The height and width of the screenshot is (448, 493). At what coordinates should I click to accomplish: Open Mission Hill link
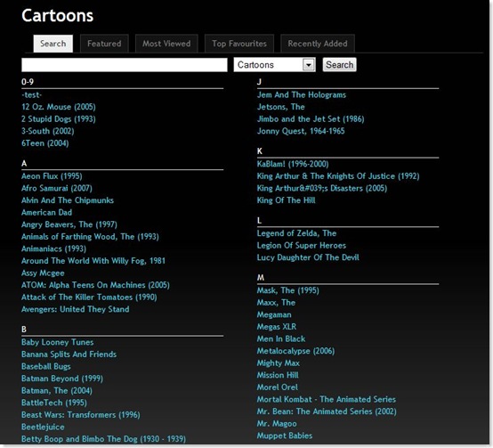(x=278, y=375)
